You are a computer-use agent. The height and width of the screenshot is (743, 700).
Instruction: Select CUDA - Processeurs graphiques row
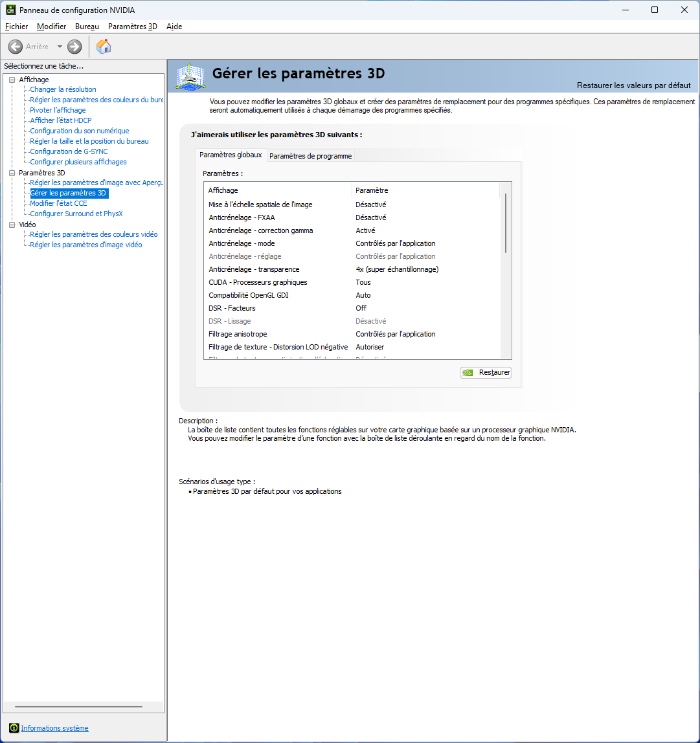352,282
